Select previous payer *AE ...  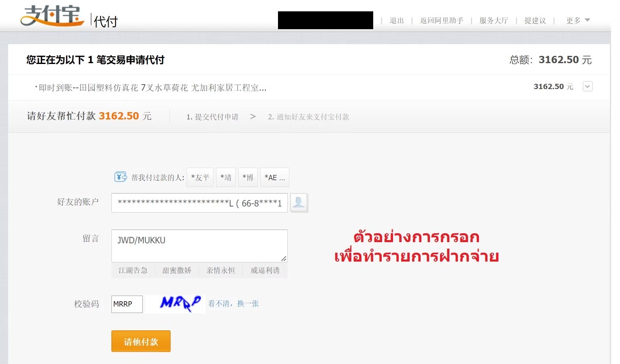[274, 177]
